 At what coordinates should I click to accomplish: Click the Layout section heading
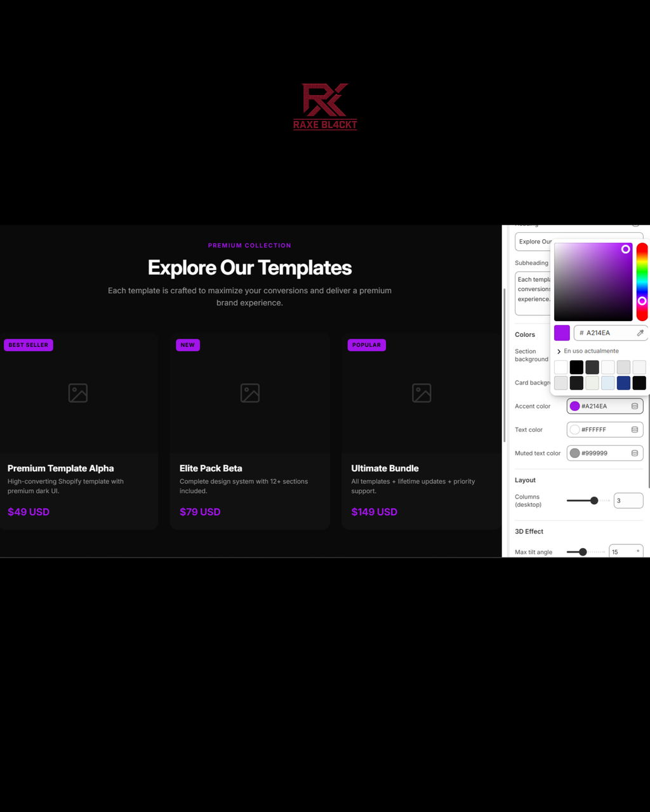pos(526,480)
